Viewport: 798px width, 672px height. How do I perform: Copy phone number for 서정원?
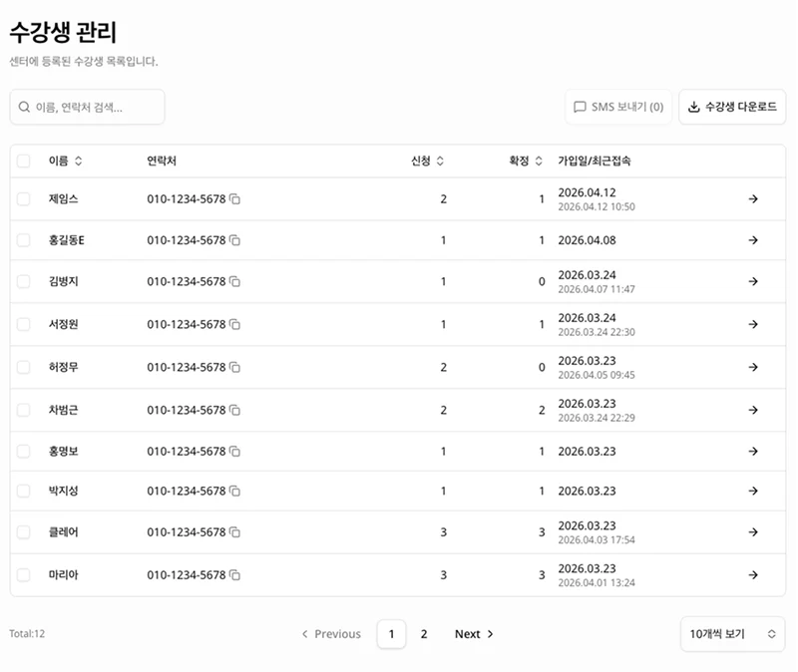(234, 324)
